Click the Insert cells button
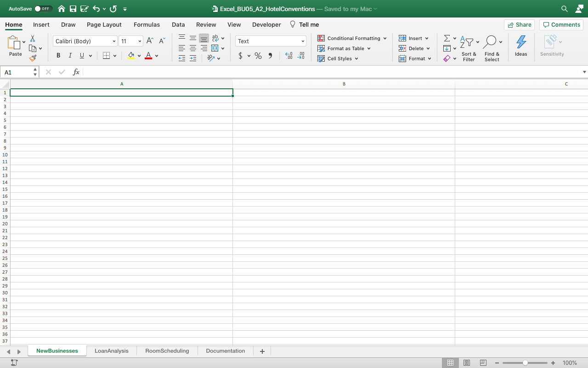 tap(413, 38)
